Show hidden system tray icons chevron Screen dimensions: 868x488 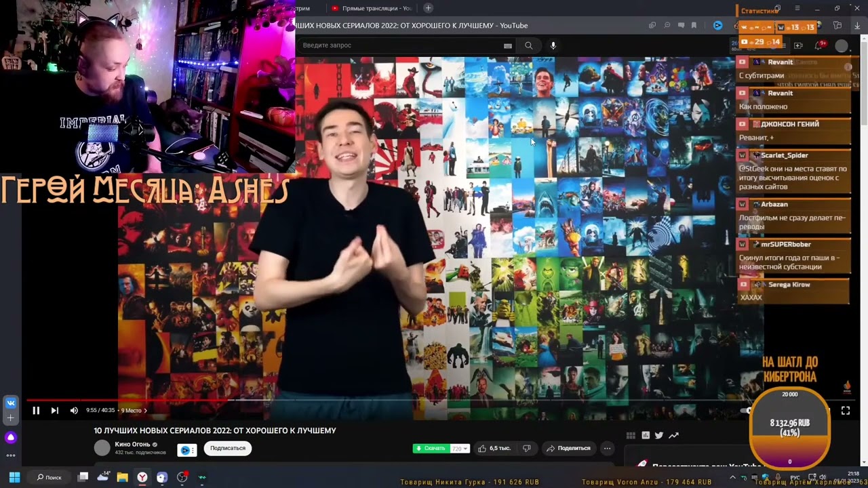click(732, 477)
